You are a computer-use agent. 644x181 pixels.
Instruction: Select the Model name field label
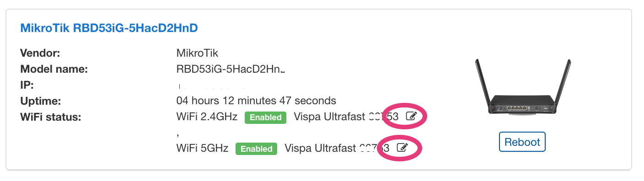tap(54, 69)
